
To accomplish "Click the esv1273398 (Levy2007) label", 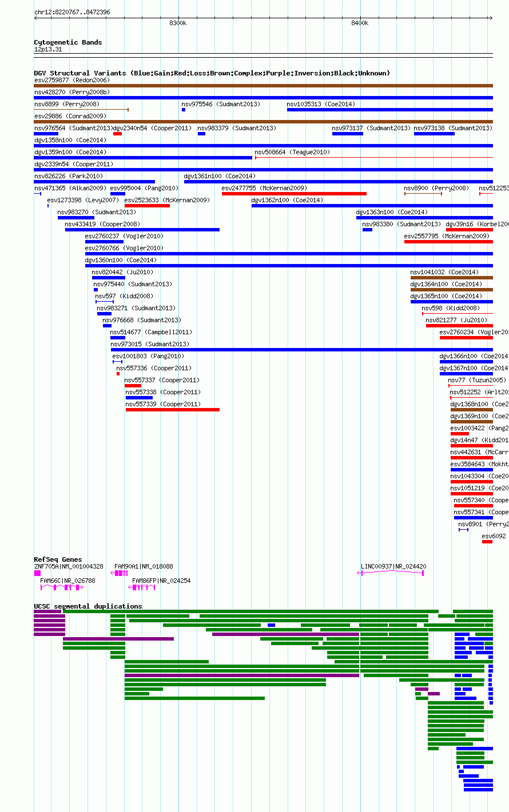I will coord(83,200).
